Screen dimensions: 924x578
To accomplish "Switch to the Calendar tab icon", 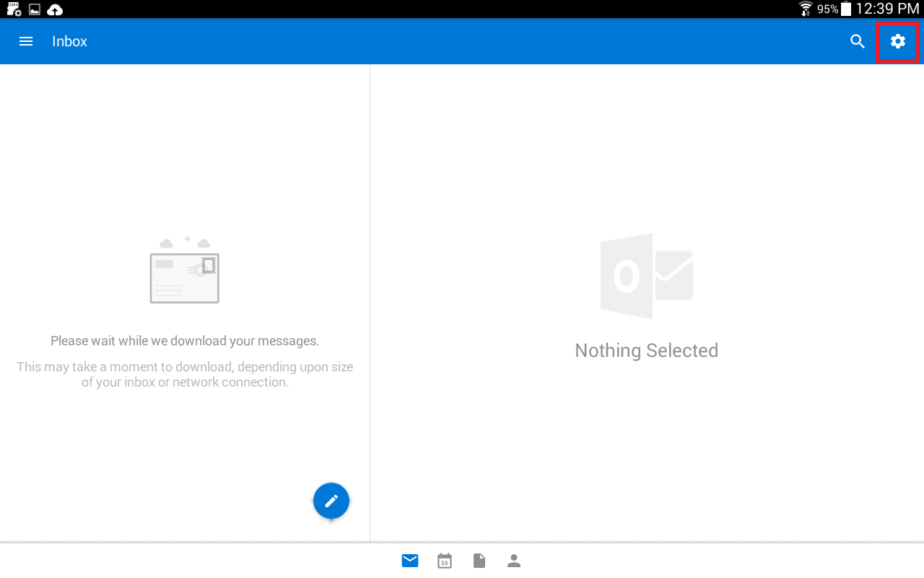I will click(x=445, y=561).
